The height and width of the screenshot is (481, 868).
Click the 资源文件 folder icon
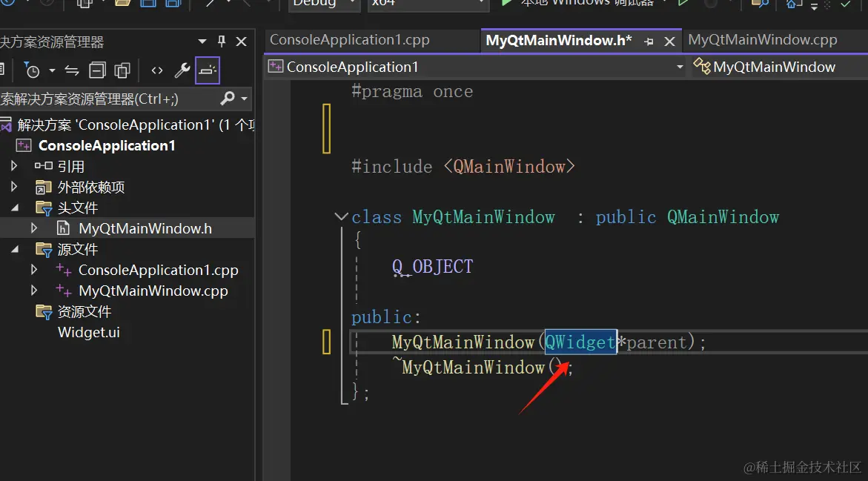click(x=44, y=311)
